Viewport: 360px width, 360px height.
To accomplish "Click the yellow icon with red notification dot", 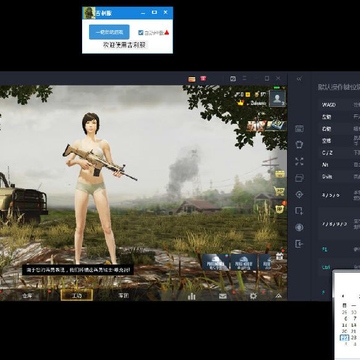I will point(280,208).
